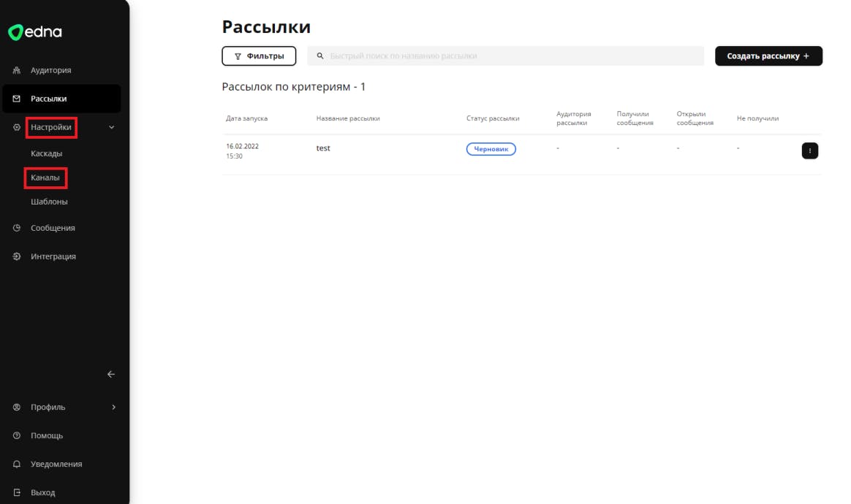Screen dimensions: 851x504
Task: Click the Помощь question icon
Action: tap(17, 435)
